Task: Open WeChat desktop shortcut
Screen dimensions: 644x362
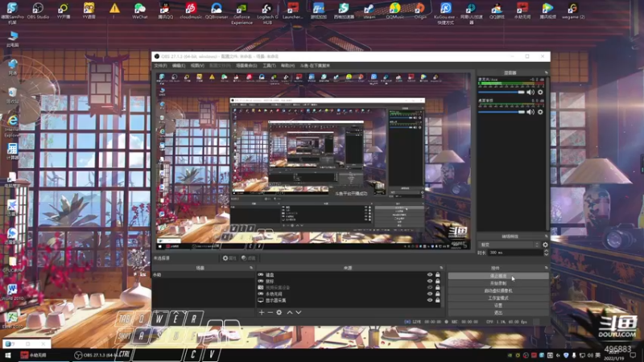Action: coord(139,10)
